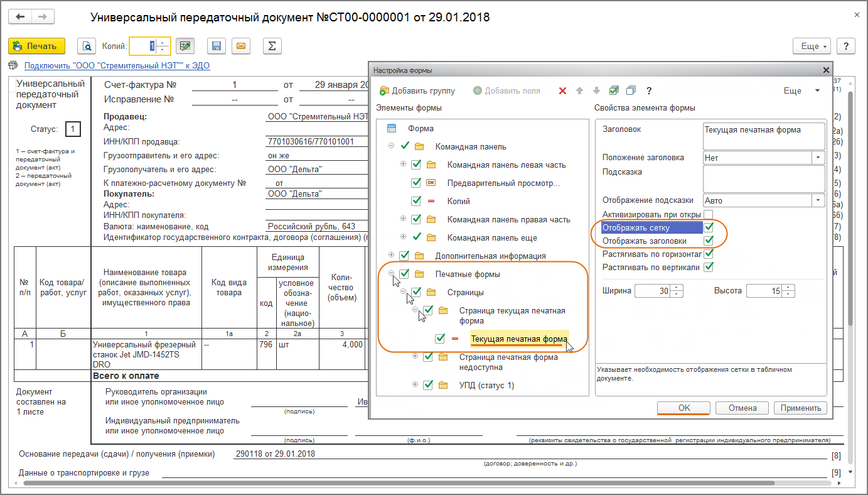Increase copies count with stepper
868x495 pixels.
(x=163, y=43)
